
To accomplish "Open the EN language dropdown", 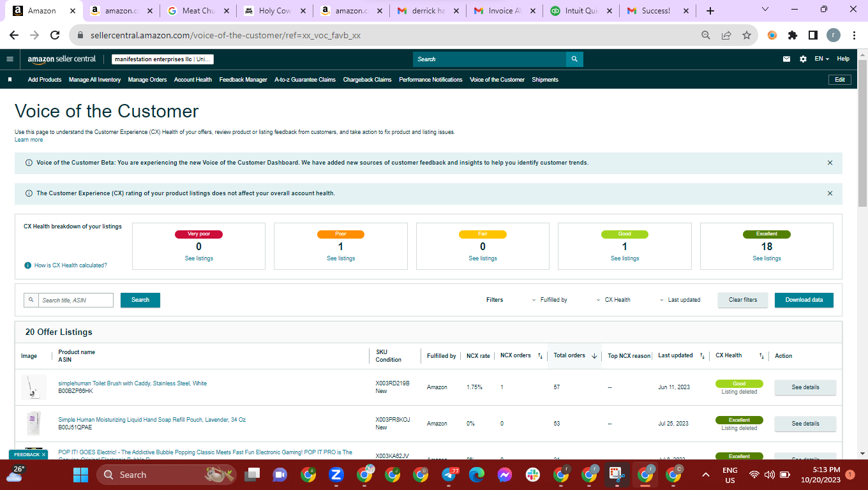I will (x=822, y=59).
